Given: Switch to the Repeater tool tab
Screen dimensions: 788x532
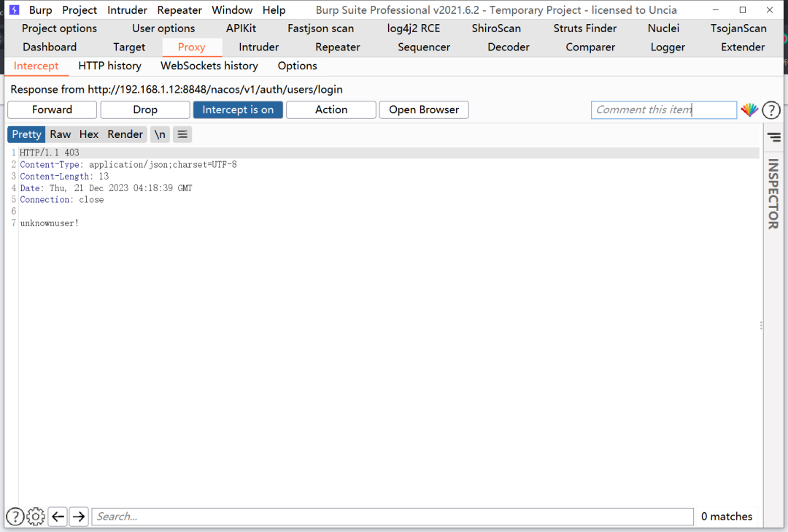Looking at the screenshot, I should click(338, 47).
